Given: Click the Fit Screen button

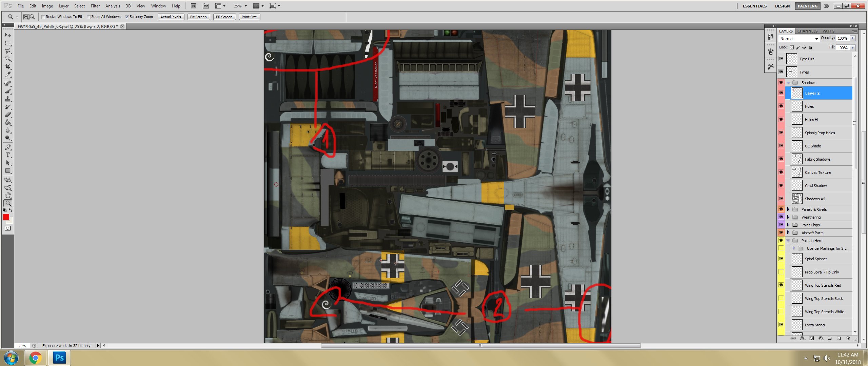Looking at the screenshot, I should click(198, 17).
